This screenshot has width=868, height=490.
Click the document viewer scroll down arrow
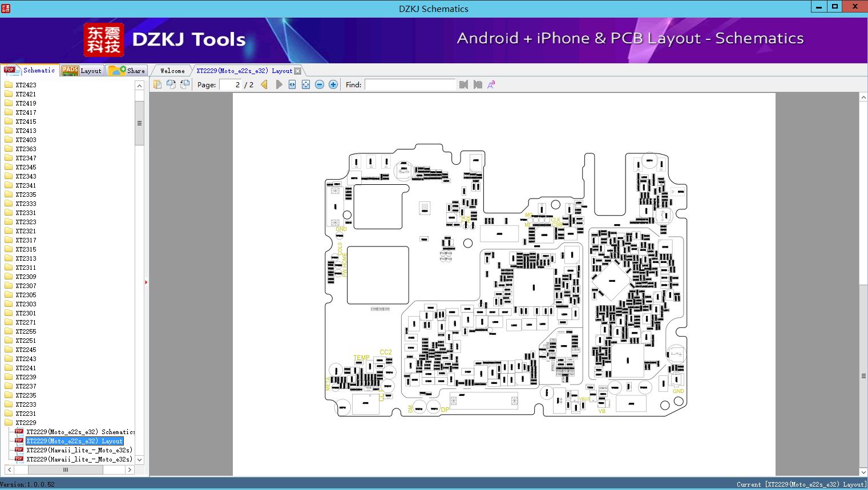point(863,472)
